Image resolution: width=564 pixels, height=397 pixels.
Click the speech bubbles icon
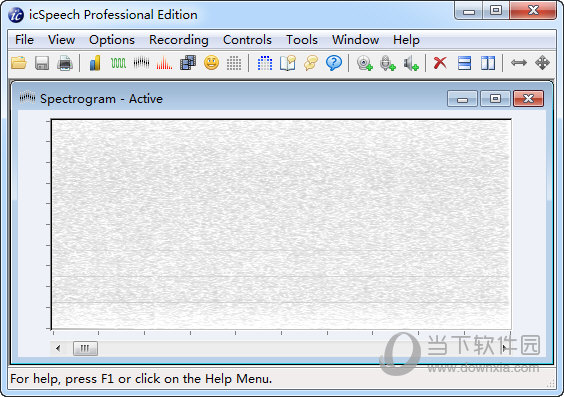tap(311, 63)
